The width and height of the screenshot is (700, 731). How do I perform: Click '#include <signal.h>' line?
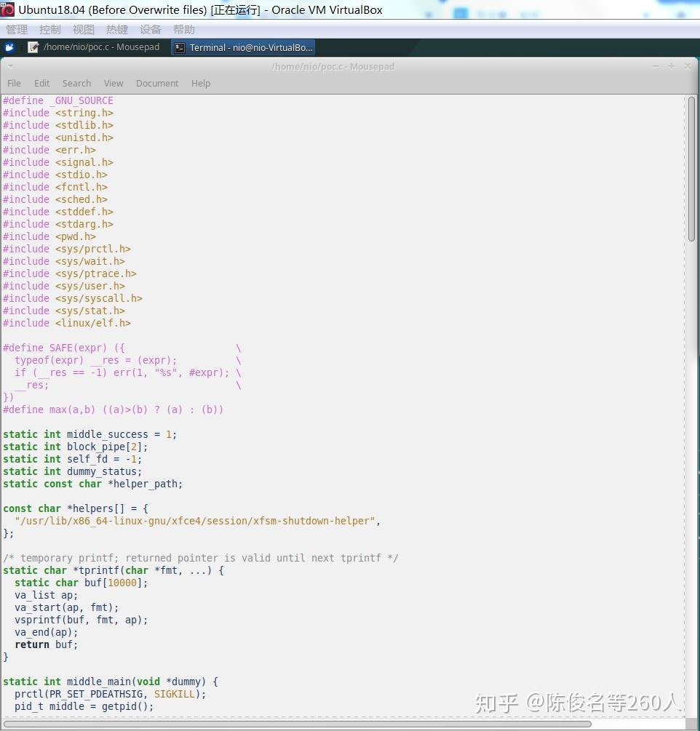point(57,163)
